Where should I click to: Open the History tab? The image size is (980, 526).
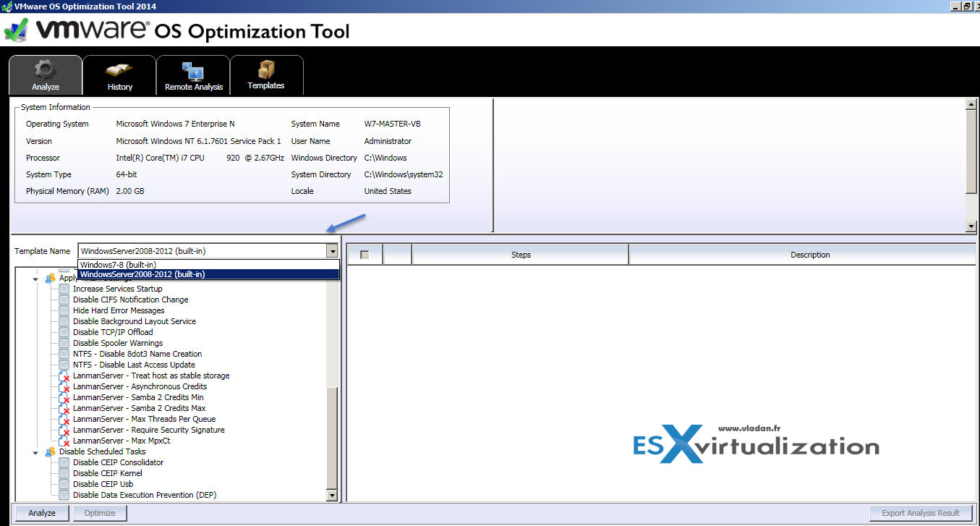(x=119, y=75)
